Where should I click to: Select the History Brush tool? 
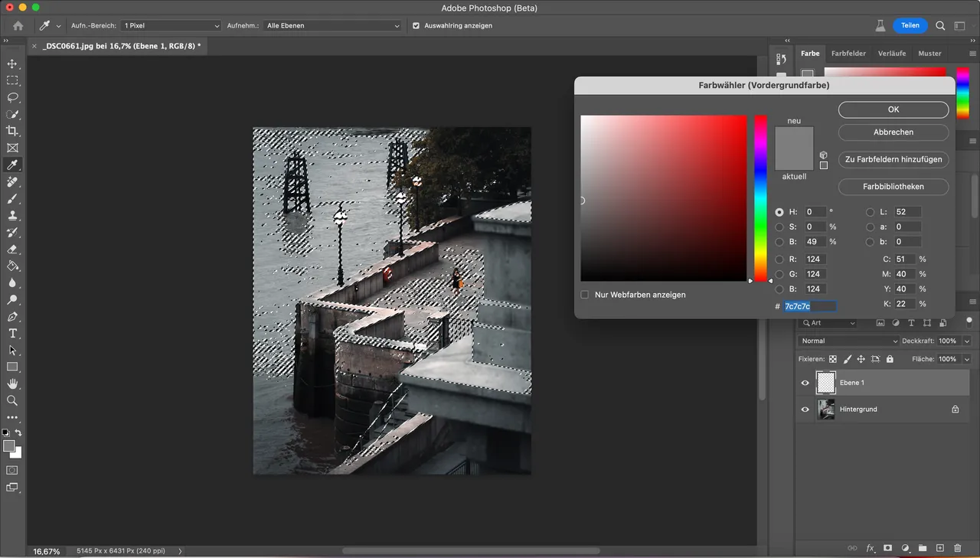tap(12, 232)
